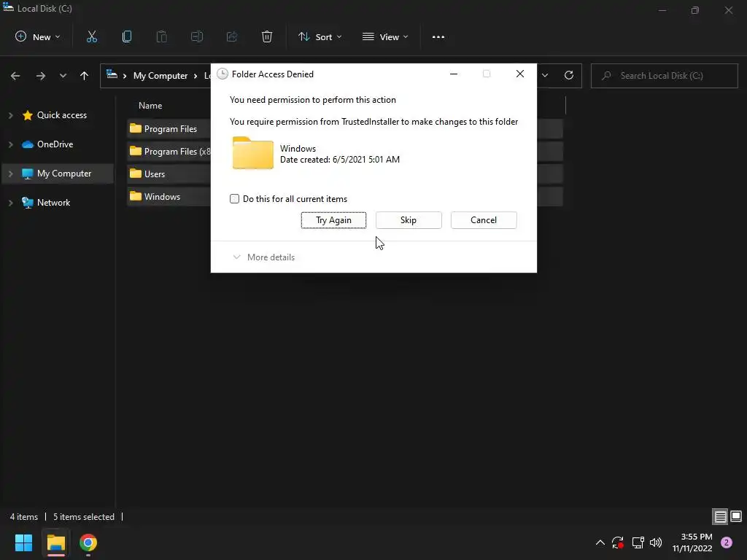Check Do this for all current items
The width and height of the screenshot is (747, 560).
pos(234,198)
